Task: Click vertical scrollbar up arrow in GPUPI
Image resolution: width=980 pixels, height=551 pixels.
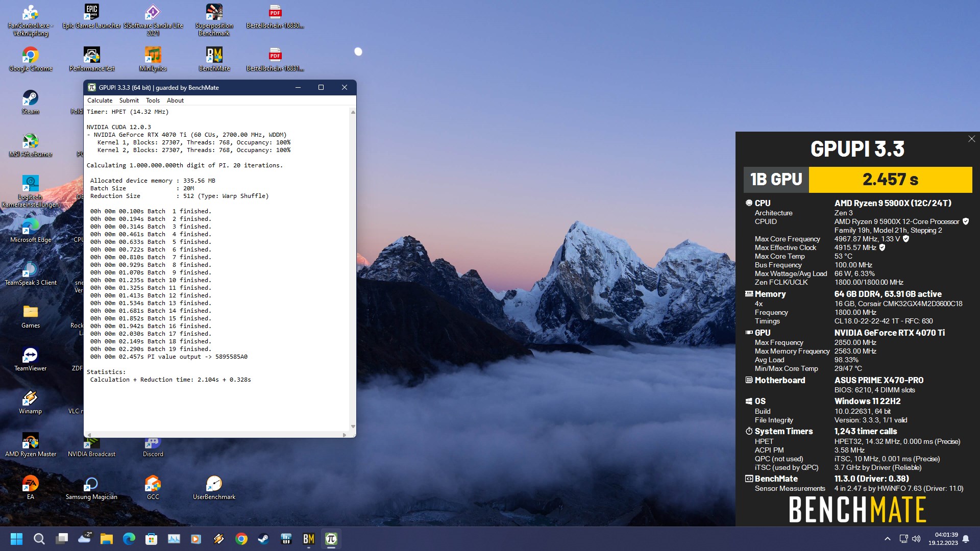Action: [x=353, y=112]
